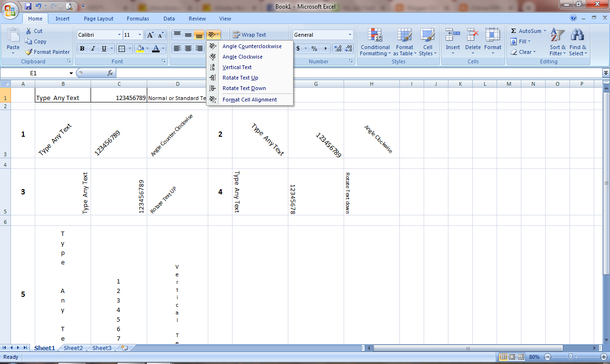Viewport: 610px width, 364px height.
Task: Save workbook from Quick Access toolbar
Action: click(28, 6)
